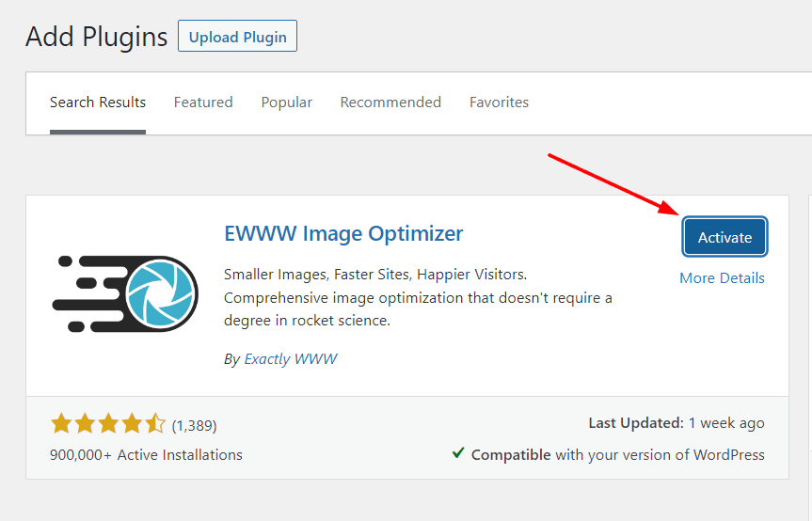This screenshot has width=812, height=521.
Task: Click the 900,000+ Active Installations text
Action: [146, 455]
